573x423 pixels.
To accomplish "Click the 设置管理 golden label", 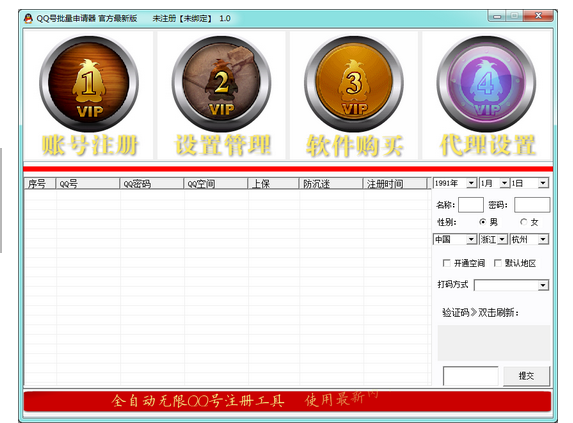I will point(223,145).
